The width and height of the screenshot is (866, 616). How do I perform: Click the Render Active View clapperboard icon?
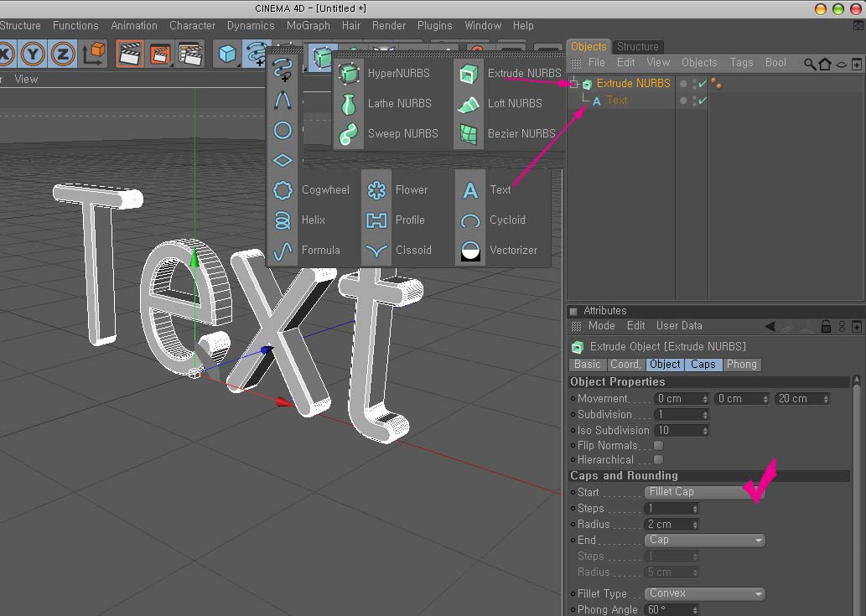(130, 54)
